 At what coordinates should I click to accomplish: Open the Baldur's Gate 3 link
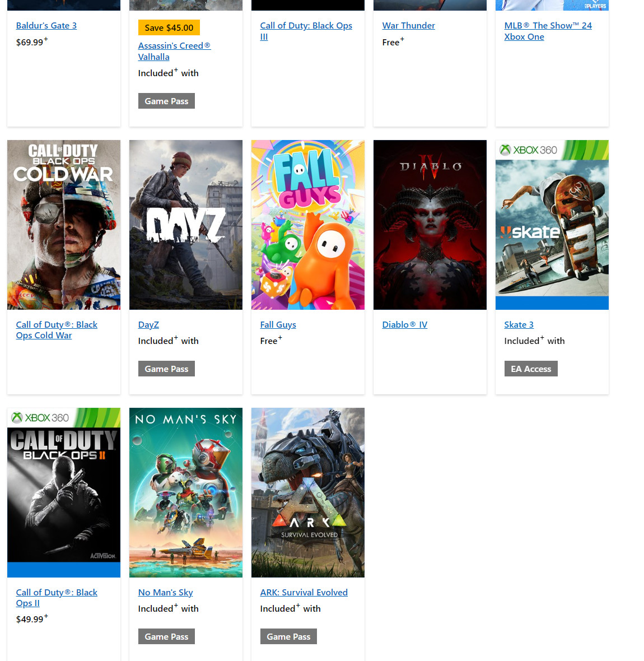tap(46, 26)
